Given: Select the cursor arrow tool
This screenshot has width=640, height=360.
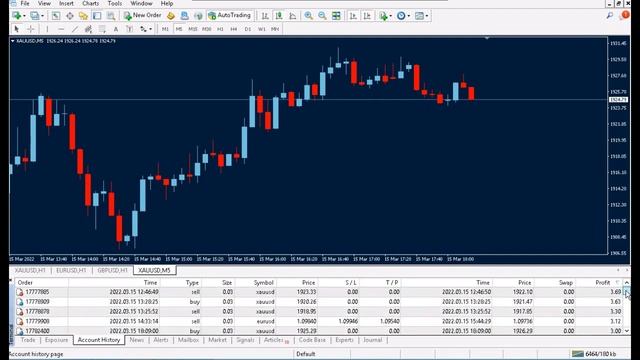Looking at the screenshot, I should tap(16, 29).
